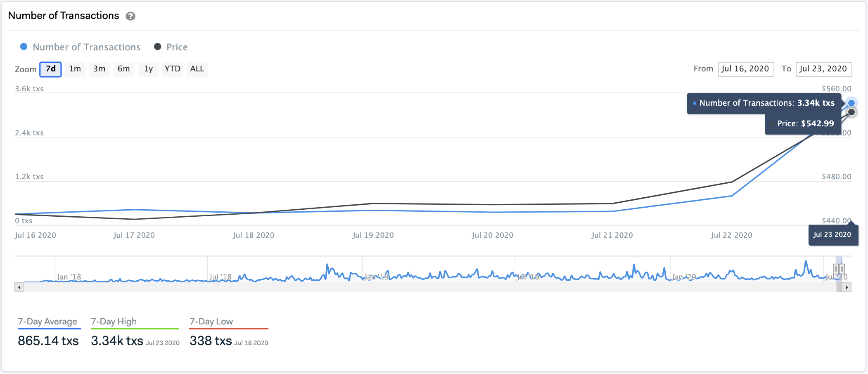Select the 1y zoom range
This screenshot has width=868, height=374.
coord(148,69)
